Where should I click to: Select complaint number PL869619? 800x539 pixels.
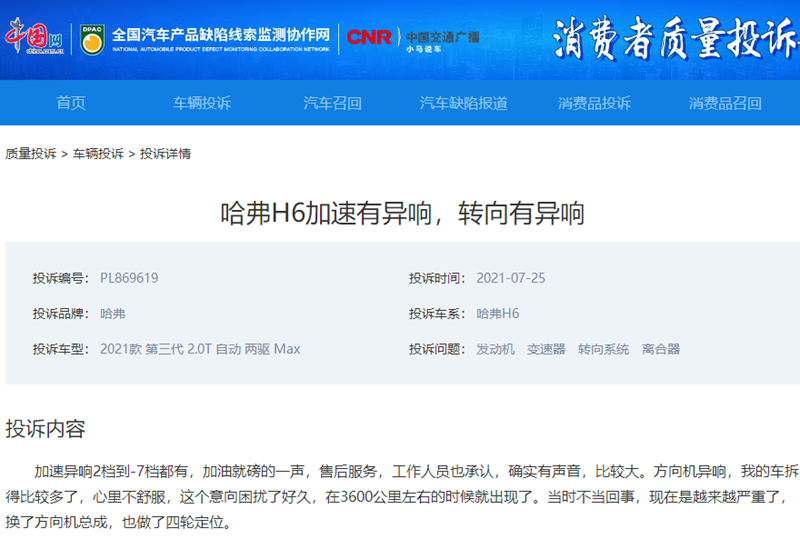click(x=129, y=278)
